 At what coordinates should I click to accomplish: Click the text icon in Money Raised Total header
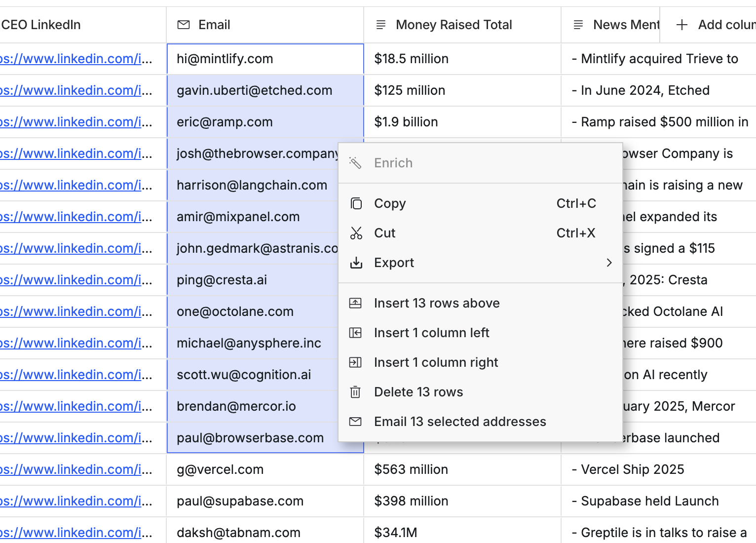pos(381,25)
